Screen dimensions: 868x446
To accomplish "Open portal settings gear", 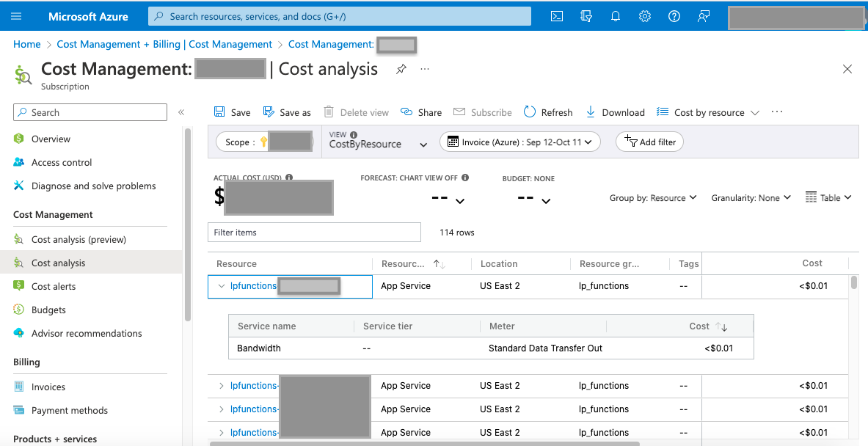I will coord(645,16).
